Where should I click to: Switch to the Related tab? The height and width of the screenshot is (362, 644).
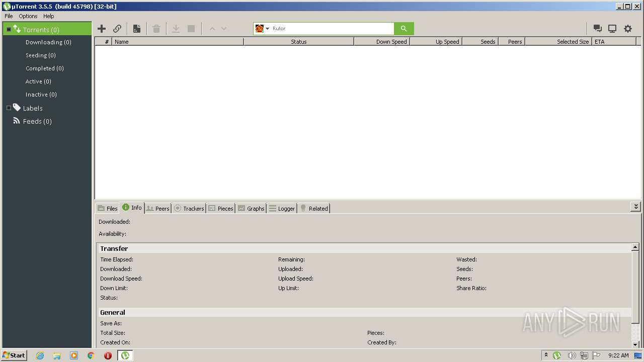(314, 208)
